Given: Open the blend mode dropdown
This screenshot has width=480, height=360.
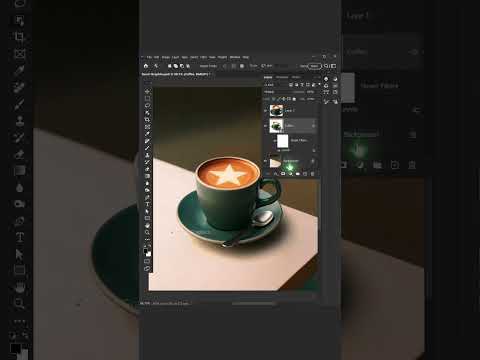Looking at the screenshot, I should click(x=277, y=92).
